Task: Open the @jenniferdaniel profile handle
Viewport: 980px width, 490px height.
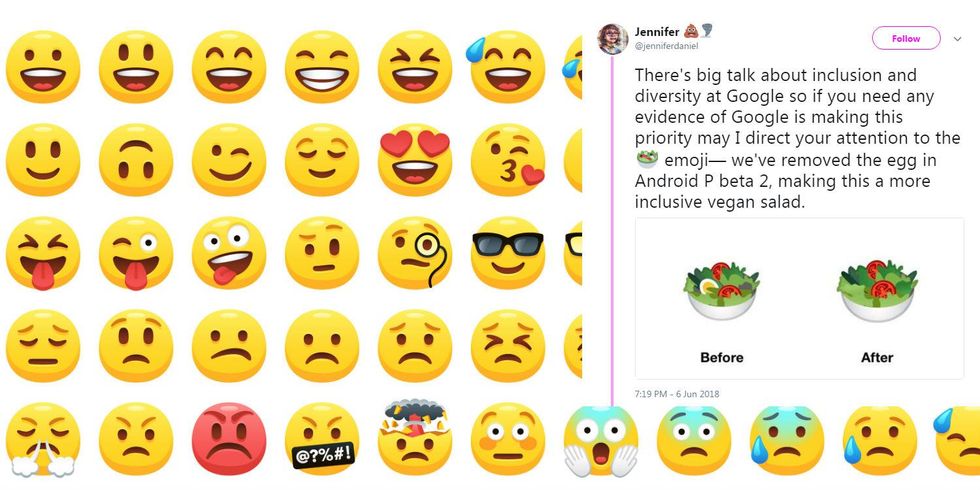Action: pyautogui.click(x=666, y=46)
